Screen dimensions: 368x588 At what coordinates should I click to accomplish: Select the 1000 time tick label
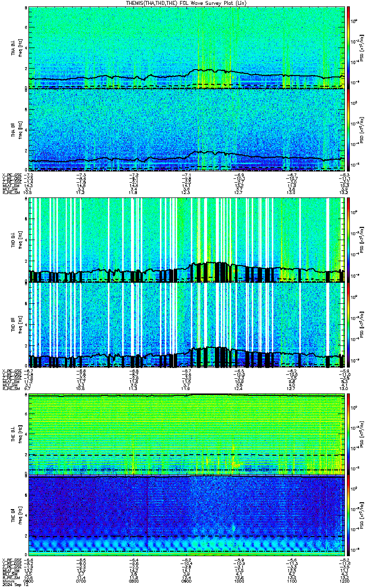[x=240, y=581]
